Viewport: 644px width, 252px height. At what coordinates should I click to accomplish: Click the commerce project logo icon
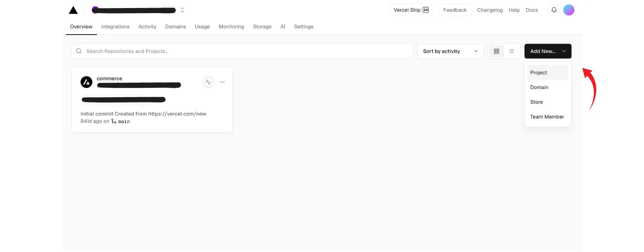pos(87,82)
